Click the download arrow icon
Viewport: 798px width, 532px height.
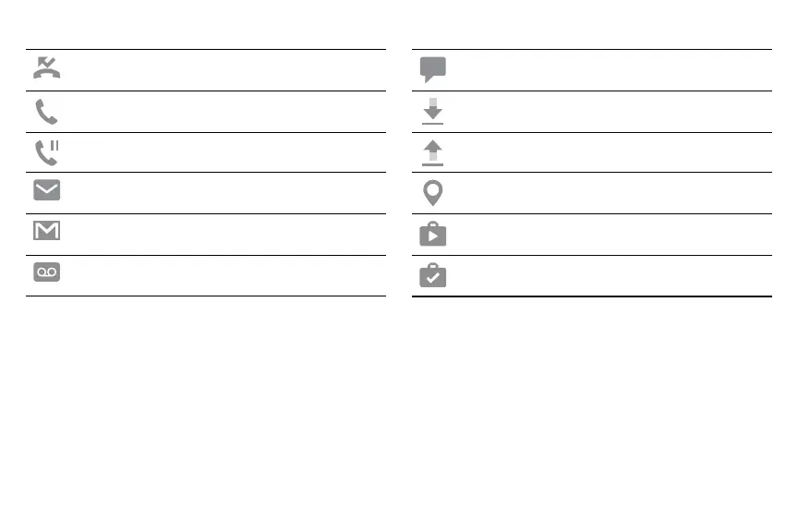click(432, 112)
